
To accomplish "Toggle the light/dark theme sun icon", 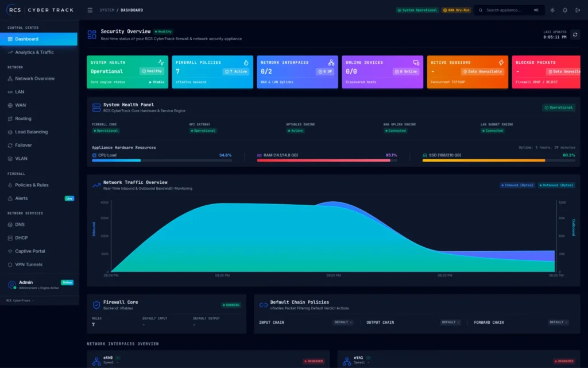I will pyautogui.click(x=552, y=10).
